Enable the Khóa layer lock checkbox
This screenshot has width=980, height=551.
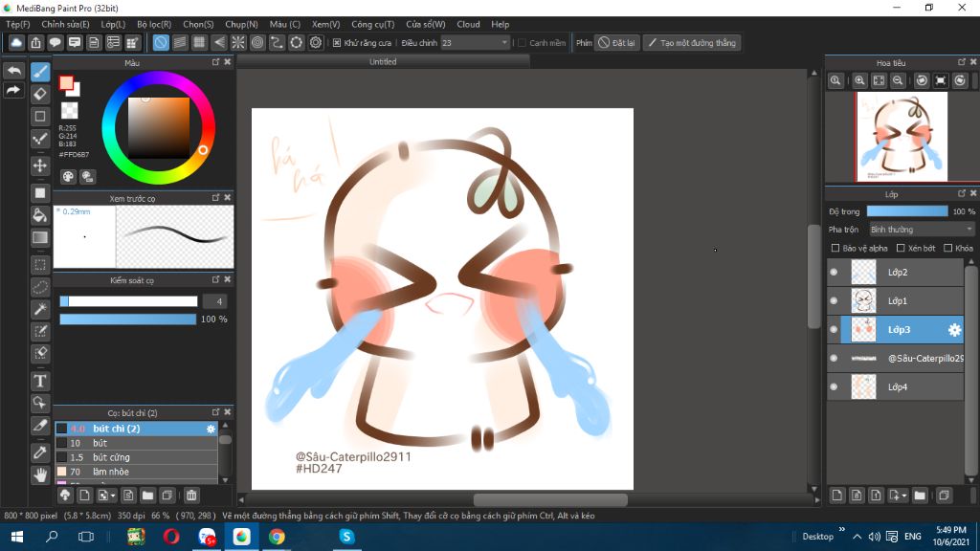click(948, 248)
